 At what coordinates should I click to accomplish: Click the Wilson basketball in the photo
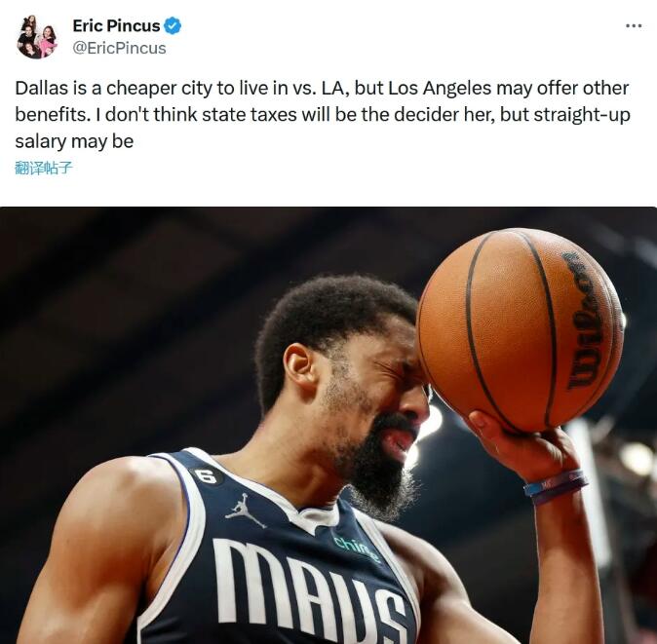[x=521, y=330]
